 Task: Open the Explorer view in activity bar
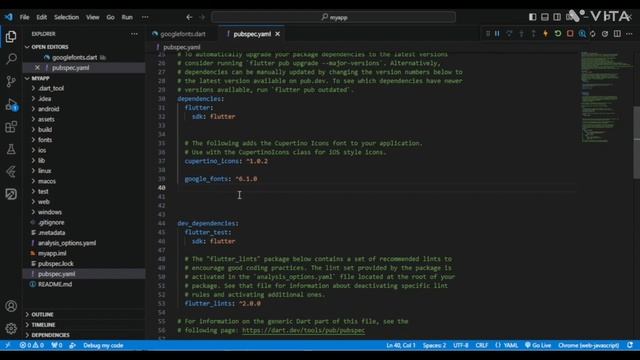[11, 37]
